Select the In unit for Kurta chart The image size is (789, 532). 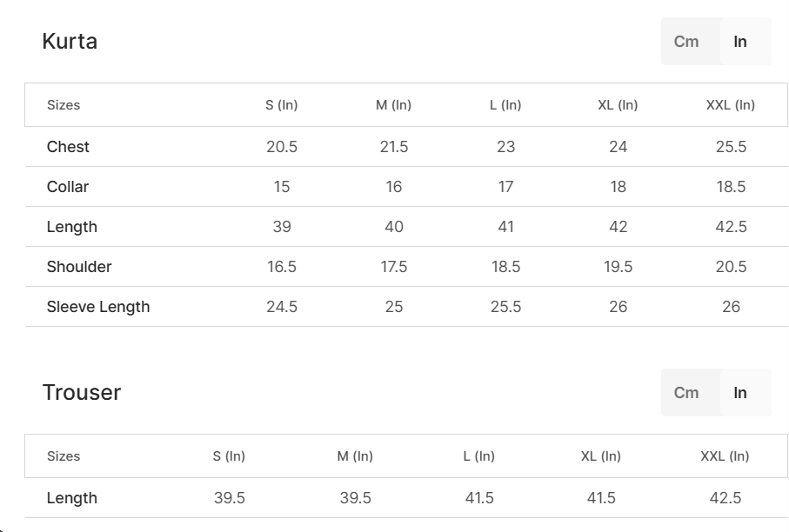click(740, 42)
